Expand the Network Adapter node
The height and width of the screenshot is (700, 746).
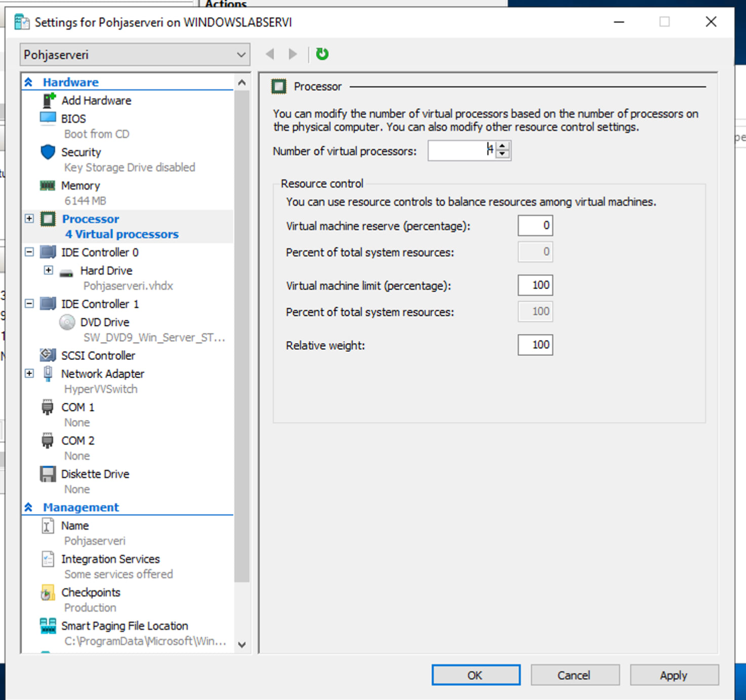point(29,373)
